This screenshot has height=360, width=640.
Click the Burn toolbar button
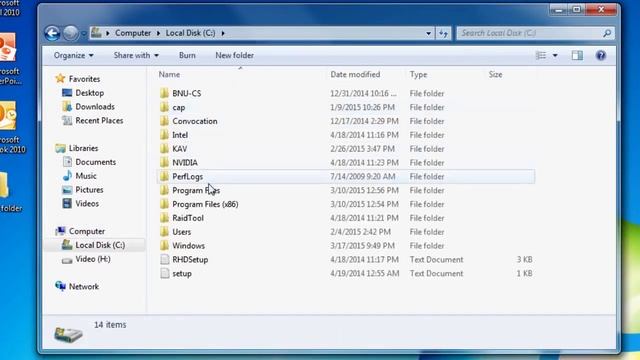pyautogui.click(x=187, y=55)
